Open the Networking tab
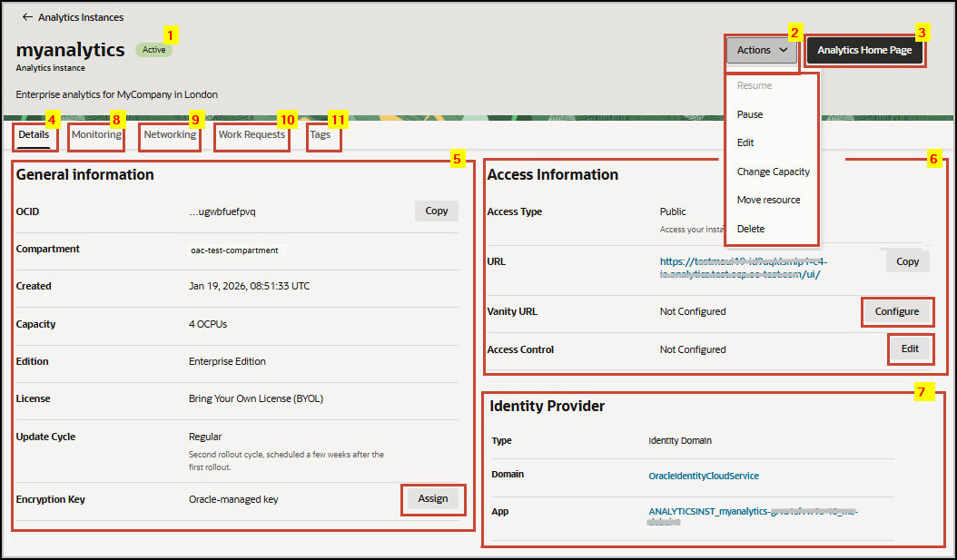957x560 pixels. pos(170,135)
